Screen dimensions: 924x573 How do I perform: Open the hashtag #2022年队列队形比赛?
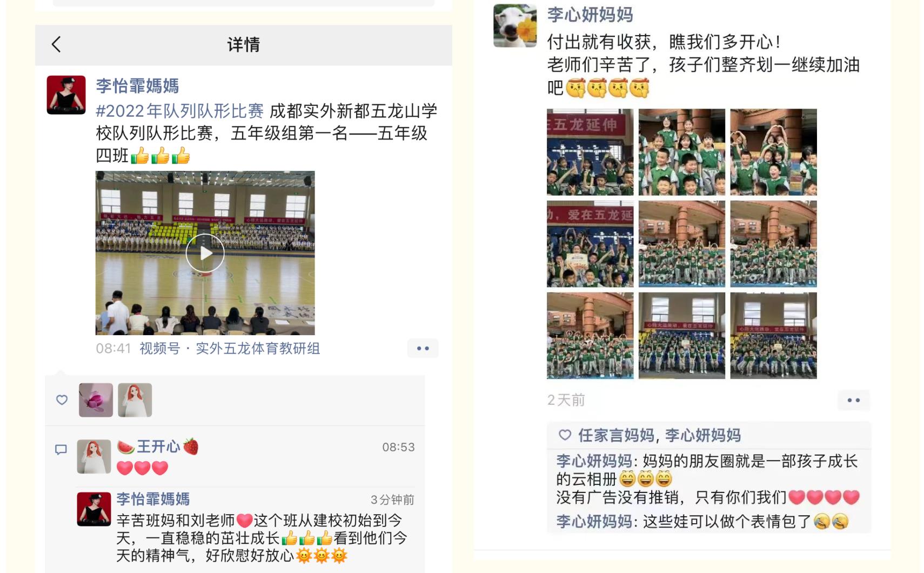(x=180, y=111)
